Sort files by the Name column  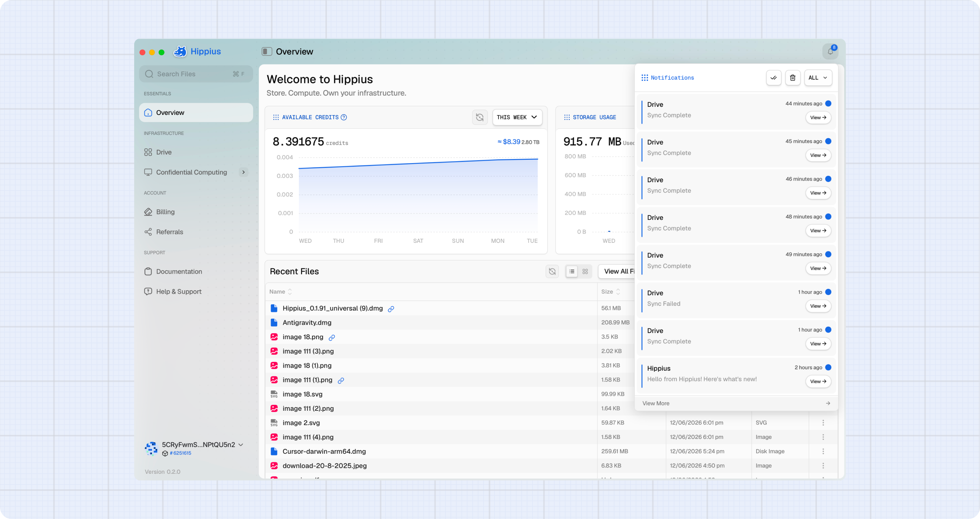point(281,291)
